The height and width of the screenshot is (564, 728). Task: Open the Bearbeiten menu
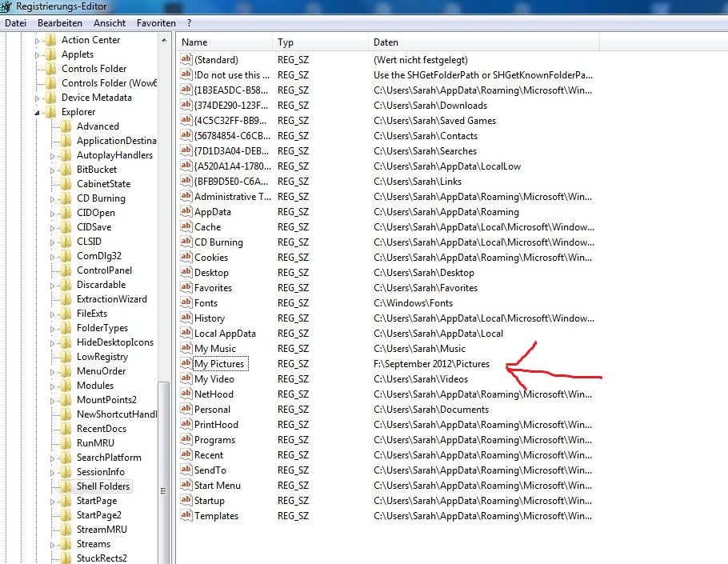60,23
